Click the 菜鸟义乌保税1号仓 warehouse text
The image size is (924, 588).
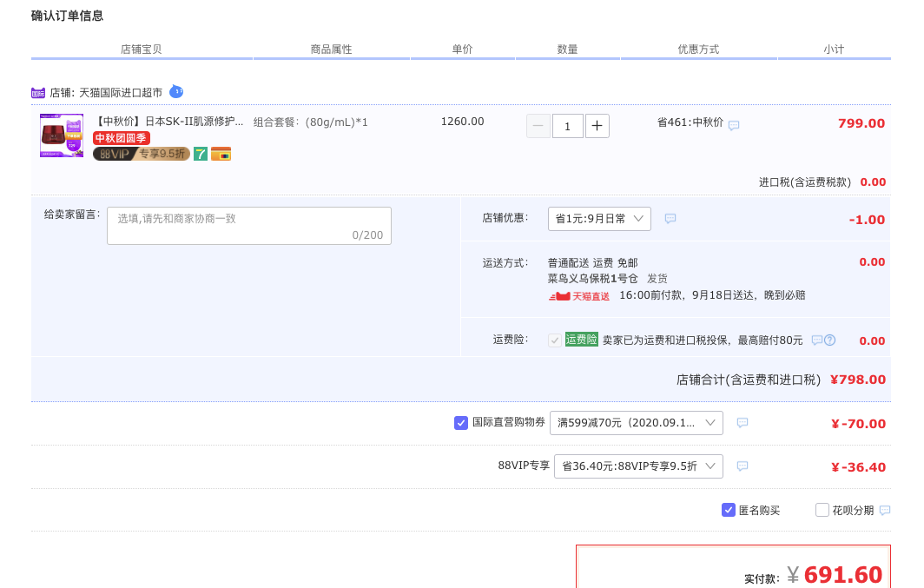(x=593, y=278)
